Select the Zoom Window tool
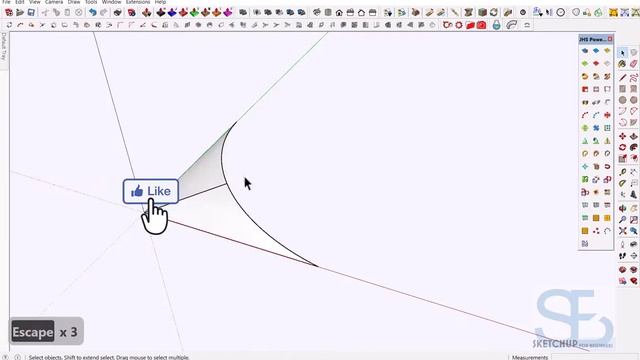 click(633, 220)
